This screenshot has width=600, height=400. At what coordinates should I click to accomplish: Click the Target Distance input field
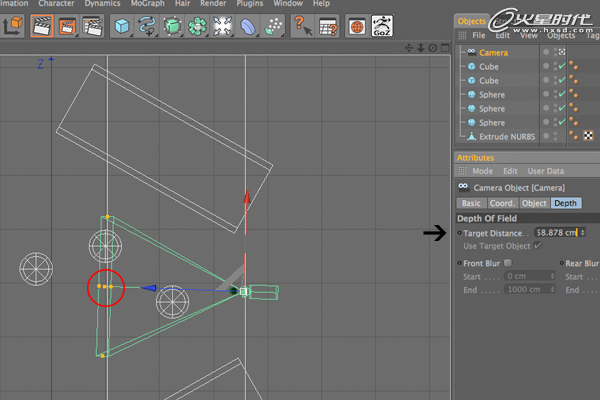click(555, 232)
